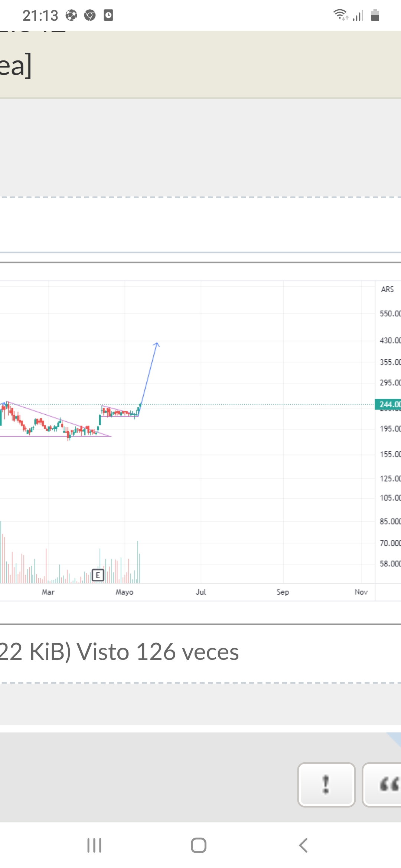Tap the Chrome icon in status bar

click(x=90, y=15)
